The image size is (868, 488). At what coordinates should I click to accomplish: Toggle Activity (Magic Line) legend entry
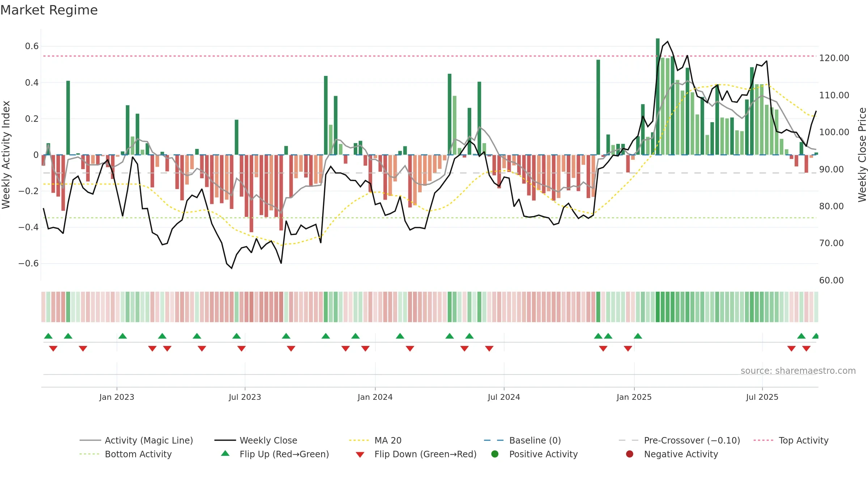pyautogui.click(x=136, y=440)
